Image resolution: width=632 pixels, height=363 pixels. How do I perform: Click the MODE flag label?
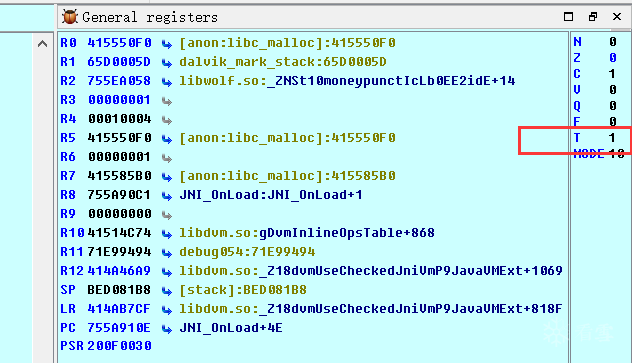click(x=589, y=153)
